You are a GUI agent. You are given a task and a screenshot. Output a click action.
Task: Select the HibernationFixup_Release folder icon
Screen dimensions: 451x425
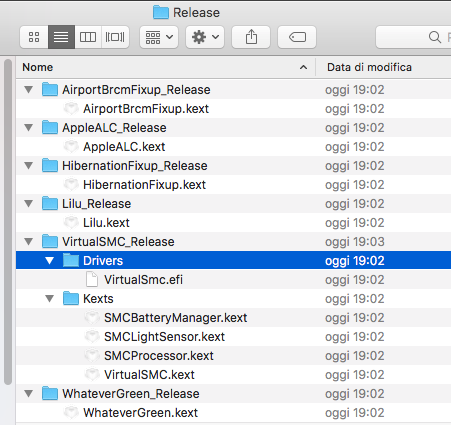coord(50,165)
